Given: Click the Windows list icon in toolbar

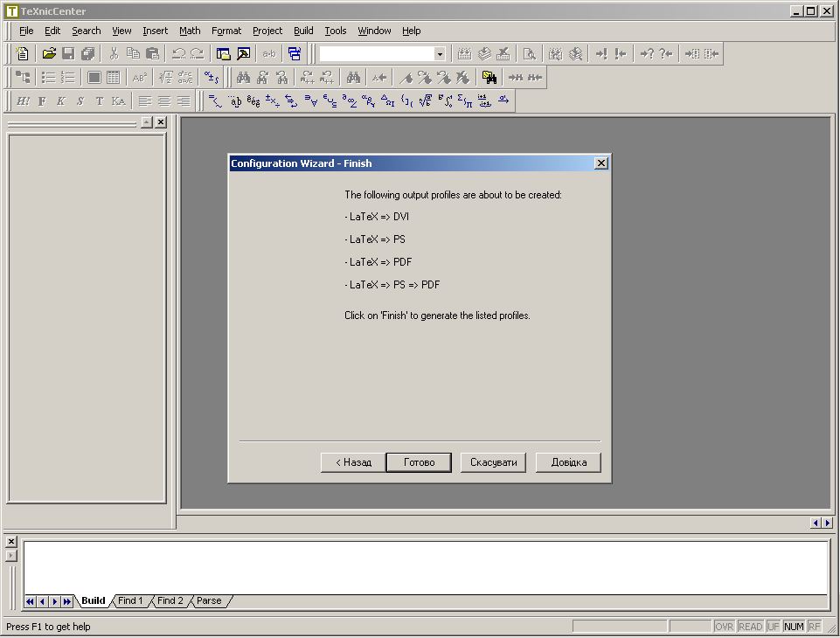Looking at the screenshot, I should [295, 54].
